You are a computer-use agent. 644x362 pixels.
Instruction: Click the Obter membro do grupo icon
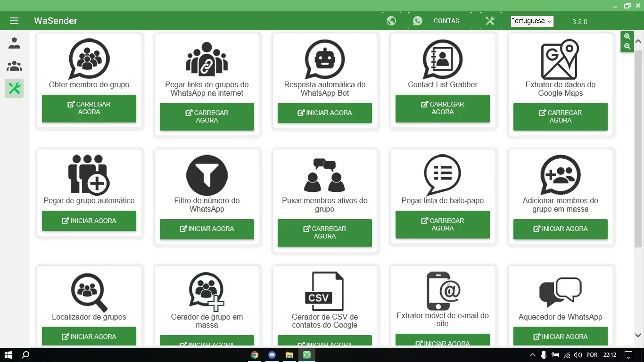[x=89, y=59]
